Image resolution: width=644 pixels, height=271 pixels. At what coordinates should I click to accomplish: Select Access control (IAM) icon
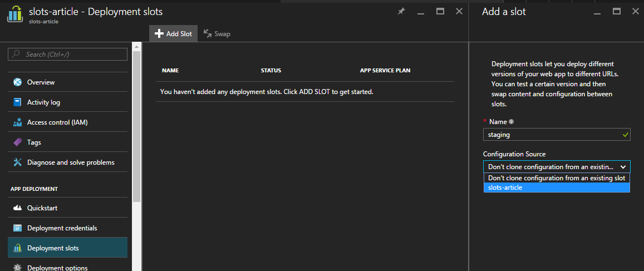[x=17, y=122]
